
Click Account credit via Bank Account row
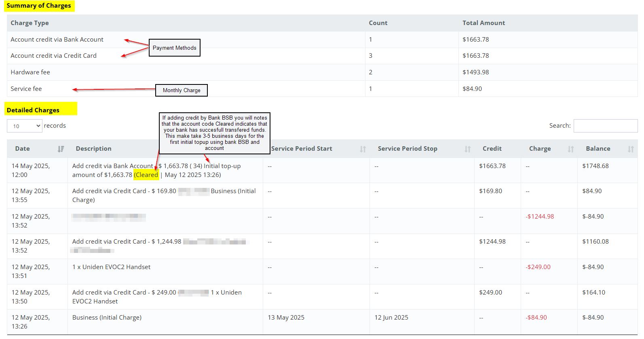tap(57, 40)
